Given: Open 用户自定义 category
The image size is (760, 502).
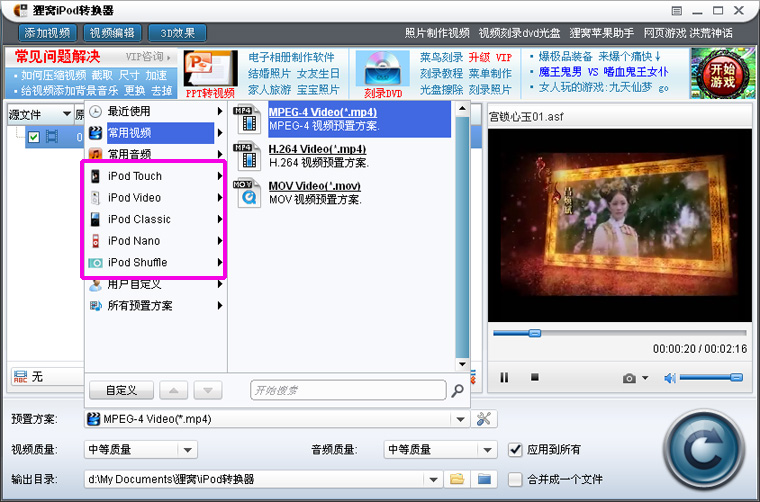Looking at the screenshot, I should (x=155, y=284).
